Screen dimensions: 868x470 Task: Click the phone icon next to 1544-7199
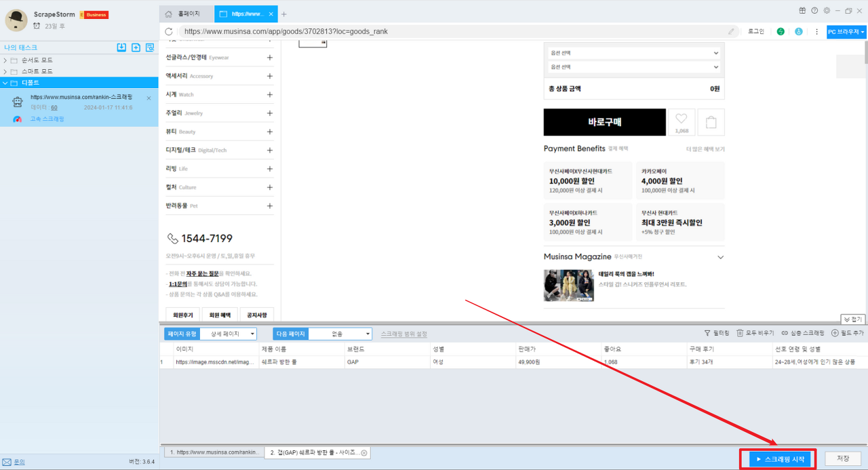click(x=172, y=239)
